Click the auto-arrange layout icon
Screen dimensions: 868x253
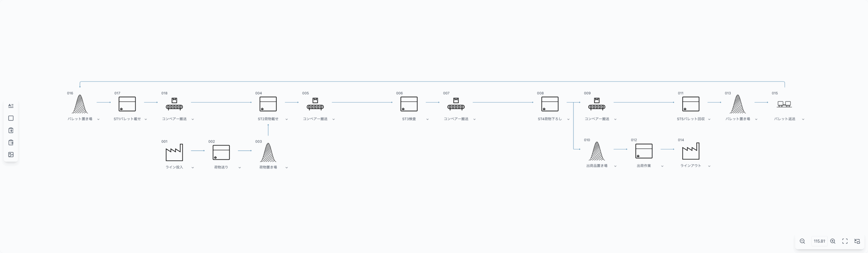point(857,241)
